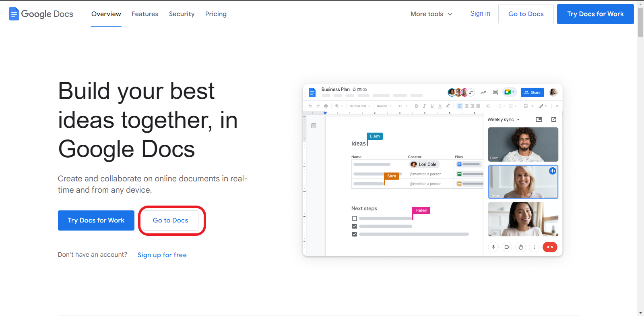
Task: Select left align icon
Action: 460,106
